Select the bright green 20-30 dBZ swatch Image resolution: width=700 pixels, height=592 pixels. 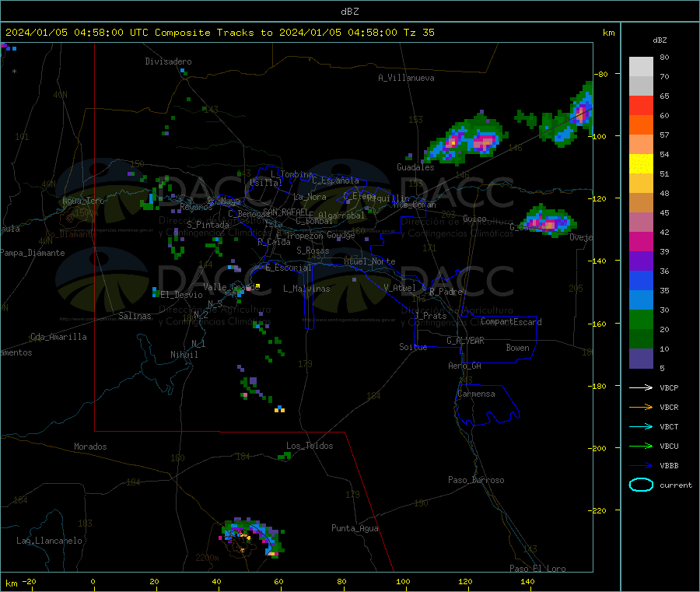[x=641, y=319]
